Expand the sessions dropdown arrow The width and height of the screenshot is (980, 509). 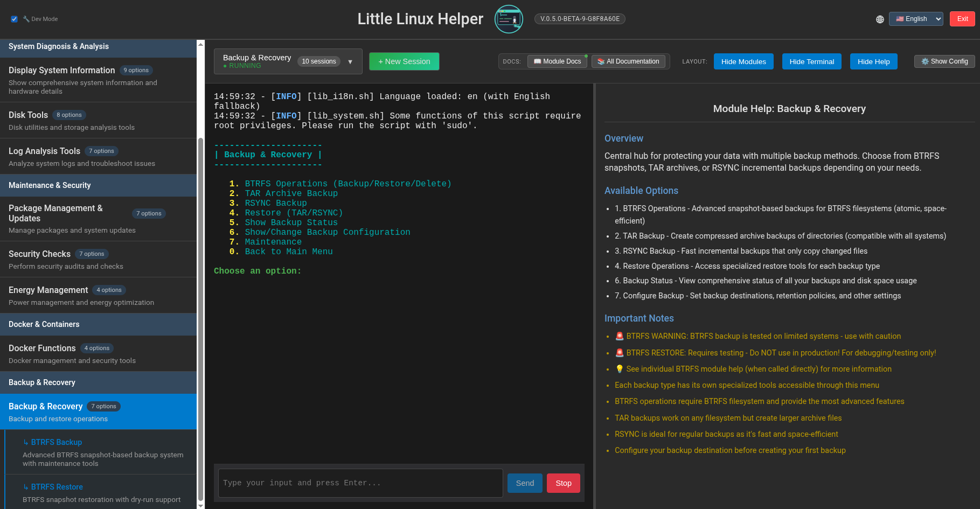coord(350,61)
